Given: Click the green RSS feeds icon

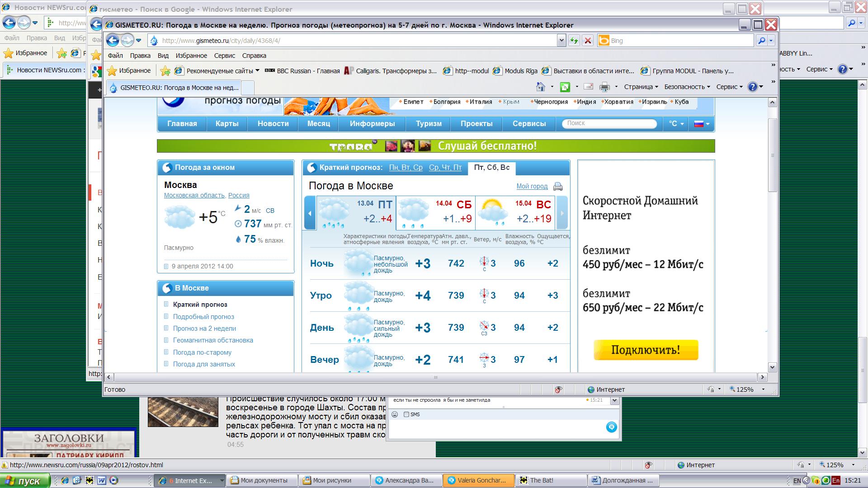Looking at the screenshot, I should point(565,87).
